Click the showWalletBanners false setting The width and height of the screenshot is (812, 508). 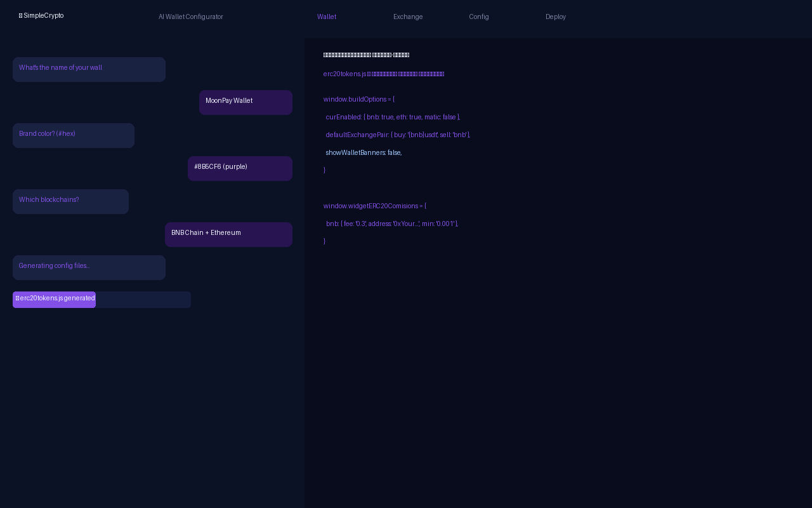tap(363, 152)
